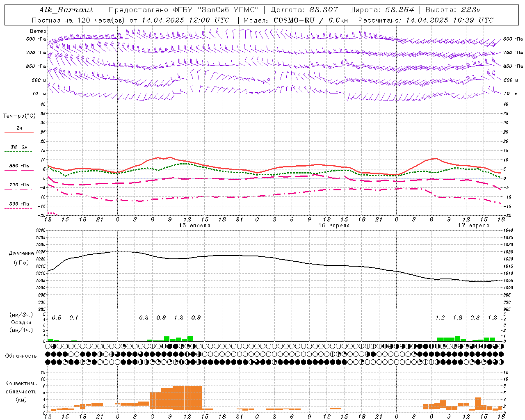Click the Td 2м legend entry

(19, 147)
